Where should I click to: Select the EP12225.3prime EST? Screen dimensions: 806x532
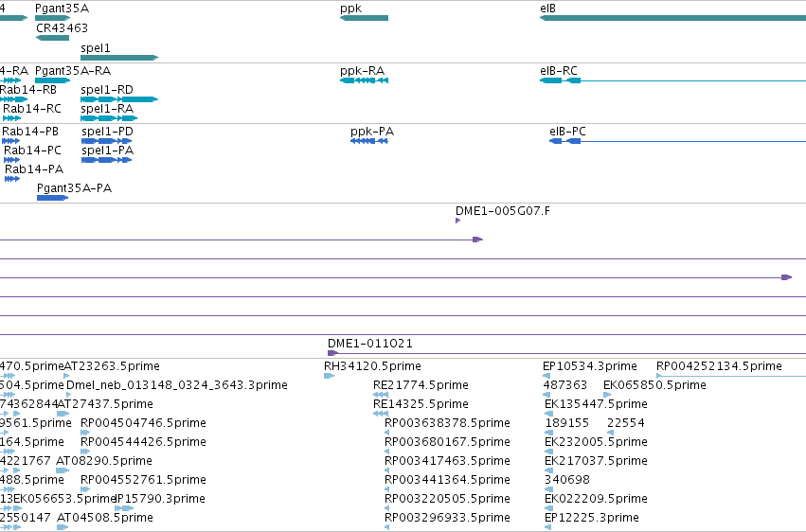tap(548, 527)
